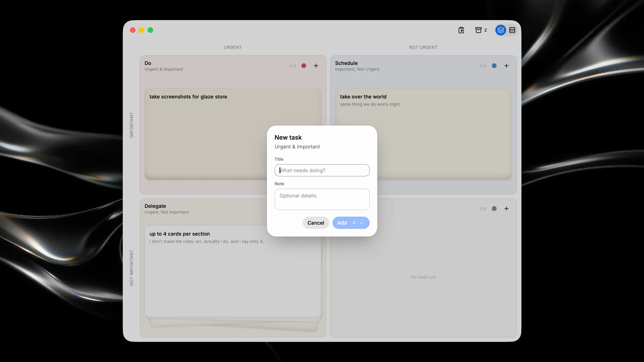
Task: Click the 0/4 counter in bottom-right quadrant
Action: tap(483, 209)
